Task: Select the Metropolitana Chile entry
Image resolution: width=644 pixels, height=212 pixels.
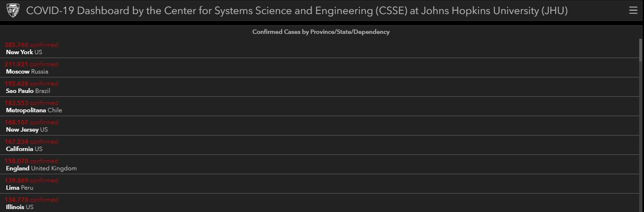Action: [x=34, y=110]
